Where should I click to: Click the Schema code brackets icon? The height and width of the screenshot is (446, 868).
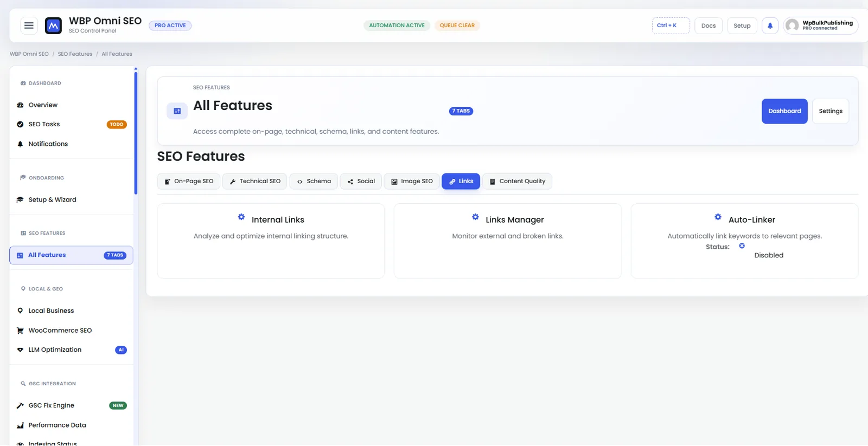coord(299,182)
